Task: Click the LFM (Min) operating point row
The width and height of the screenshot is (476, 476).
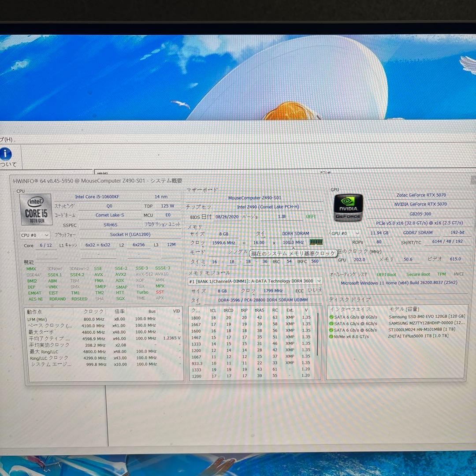Action: tap(104, 319)
